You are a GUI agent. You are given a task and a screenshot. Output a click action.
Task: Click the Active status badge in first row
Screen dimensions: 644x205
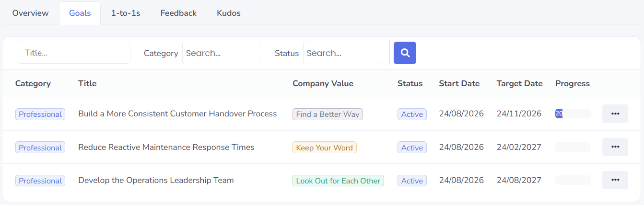[412, 114]
